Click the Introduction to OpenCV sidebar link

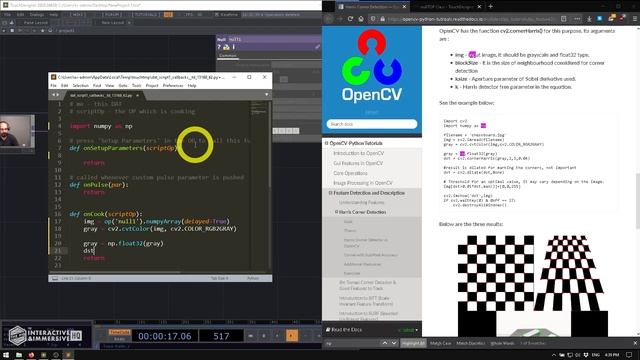(358, 153)
